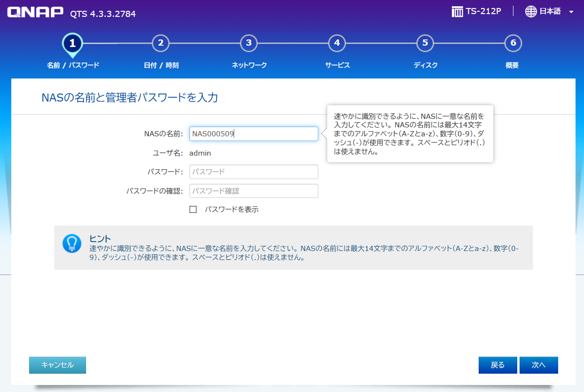Click the lightbulb icon beside ヒント
This screenshot has height=392, width=584.
click(x=72, y=243)
